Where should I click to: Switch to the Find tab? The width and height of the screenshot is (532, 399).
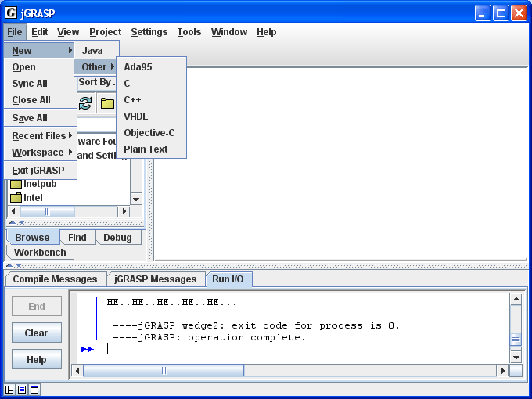77,237
